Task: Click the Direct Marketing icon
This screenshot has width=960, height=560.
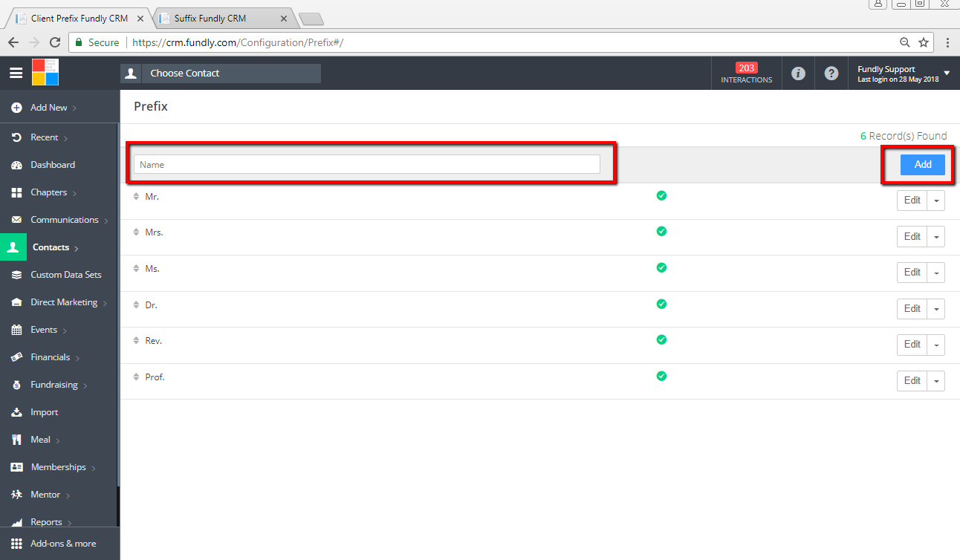Action: tap(16, 302)
